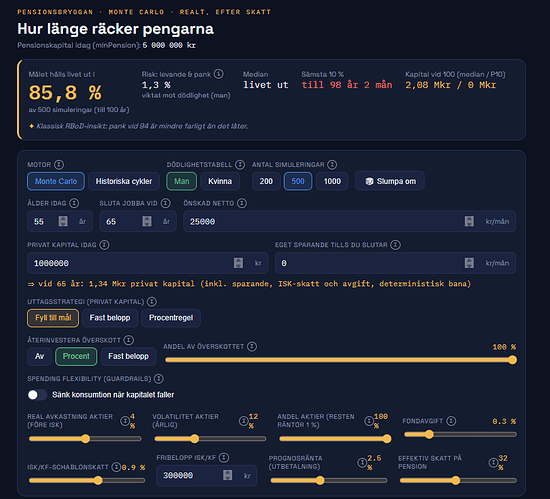Open info icon for Spending flexibility guardrails
Image resolution: width=550 pixels, height=499 pixels.
point(159,379)
